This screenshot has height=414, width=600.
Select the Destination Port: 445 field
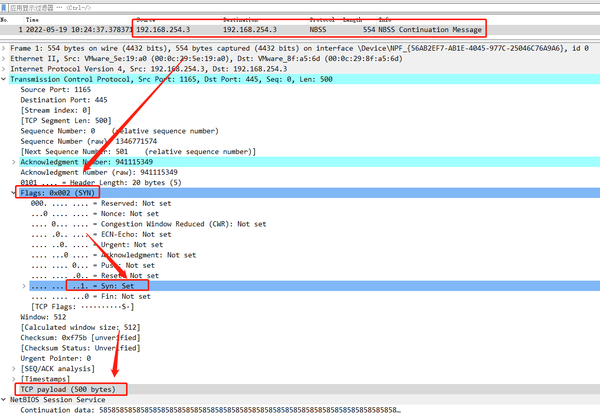point(64,100)
